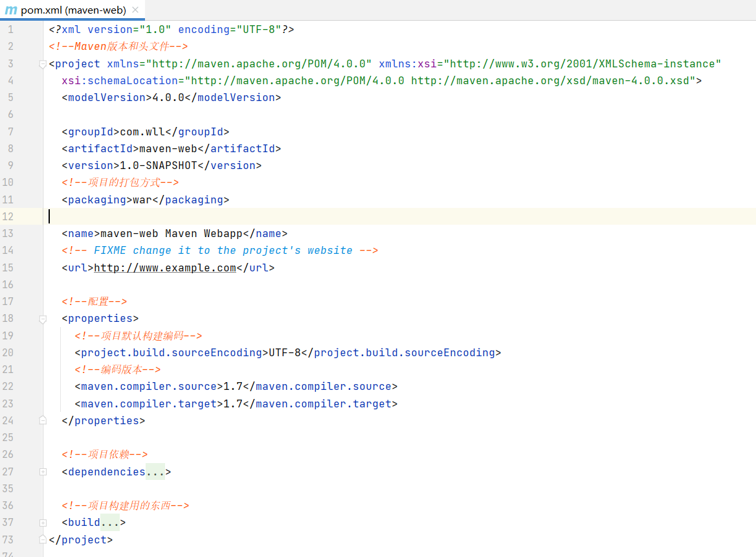Select the pom.xml (maven-web) tab
The image size is (756, 557).
pos(72,10)
